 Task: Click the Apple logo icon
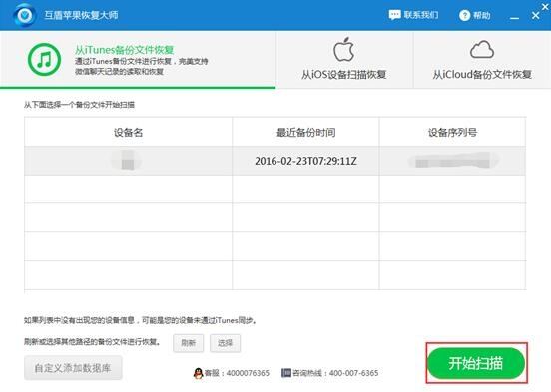click(343, 49)
